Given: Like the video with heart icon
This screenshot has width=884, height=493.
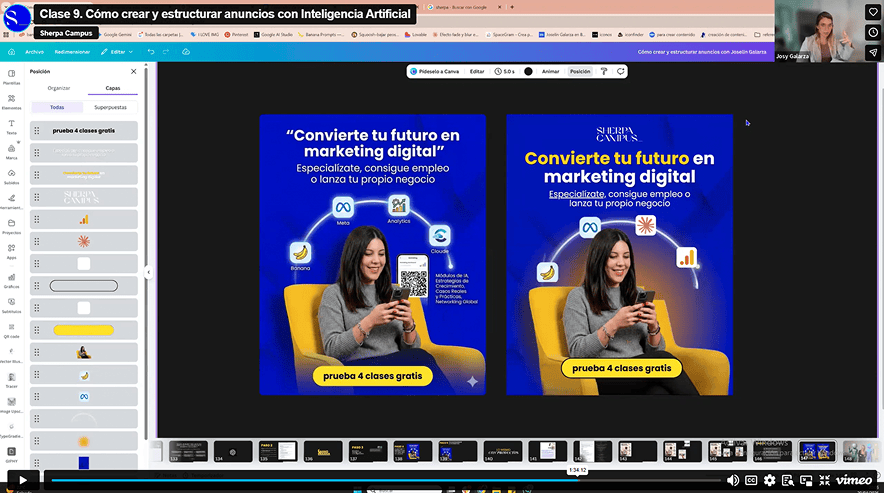Looking at the screenshot, I should tap(873, 12).
